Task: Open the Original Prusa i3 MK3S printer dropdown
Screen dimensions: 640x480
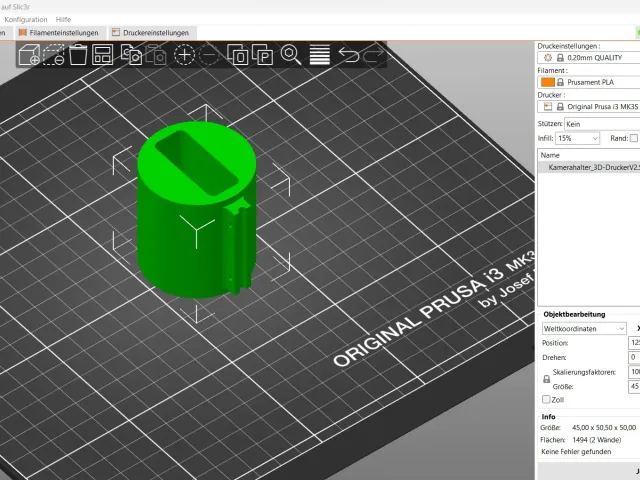Action: [x=589, y=107]
